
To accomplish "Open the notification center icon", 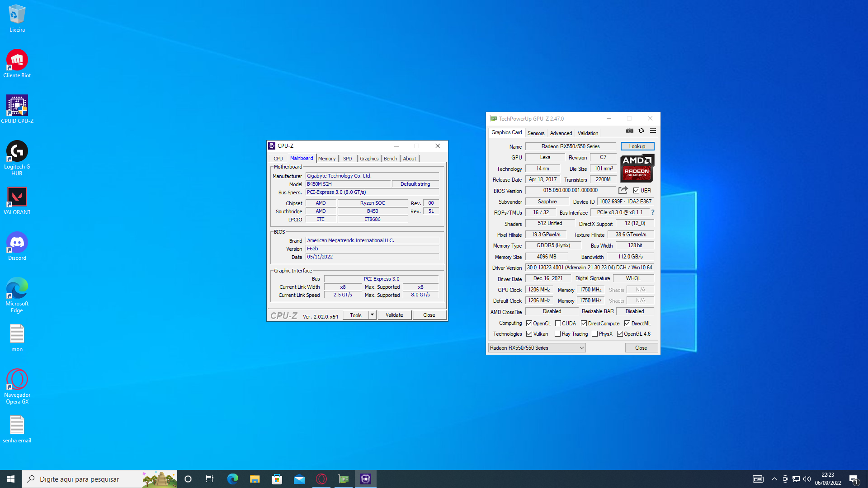I will point(854,479).
